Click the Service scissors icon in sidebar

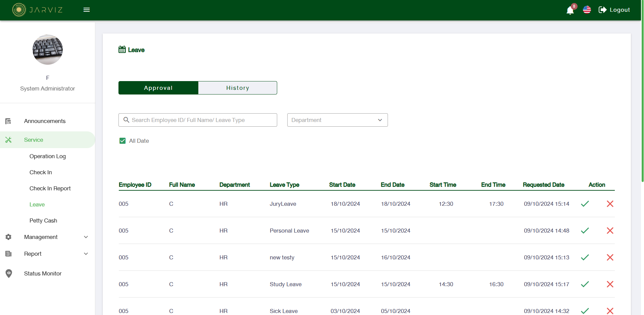tap(8, 140)
